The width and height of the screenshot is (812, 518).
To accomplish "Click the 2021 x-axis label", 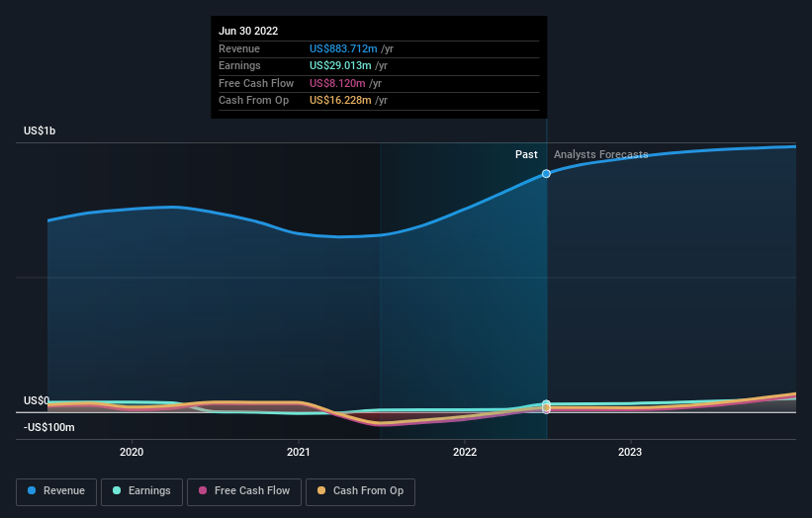I will pyautogui.click(x=299, y=452).
